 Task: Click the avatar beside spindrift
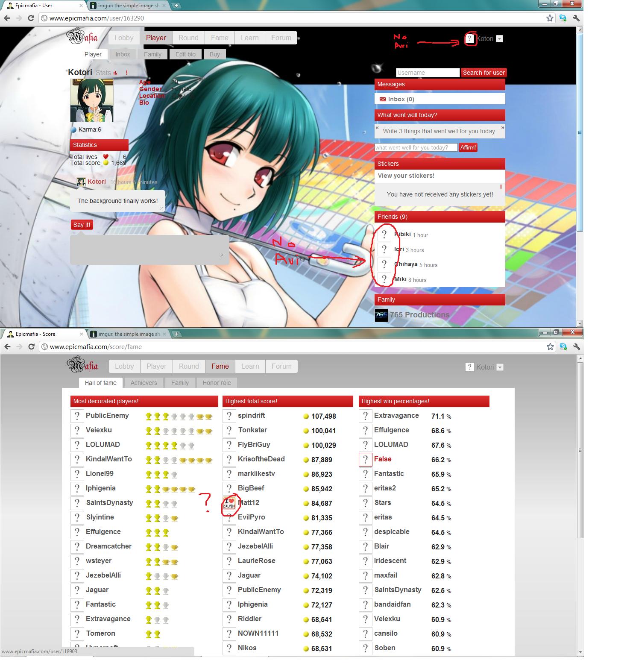pos(229,416)
